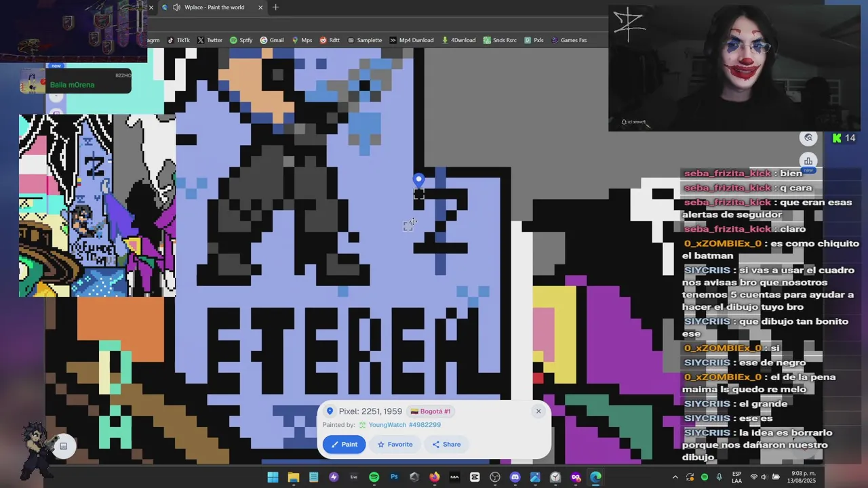This screenshot has height=488, width=868.
Task: Open Photoshop from the taskbar
Action: [x=394, y=477]
